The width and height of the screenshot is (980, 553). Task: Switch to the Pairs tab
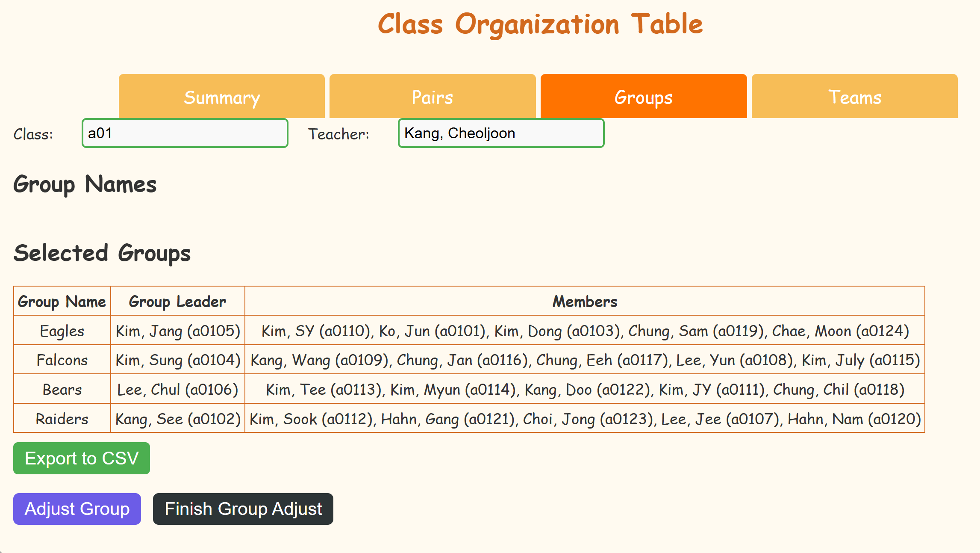coord(432,97)
